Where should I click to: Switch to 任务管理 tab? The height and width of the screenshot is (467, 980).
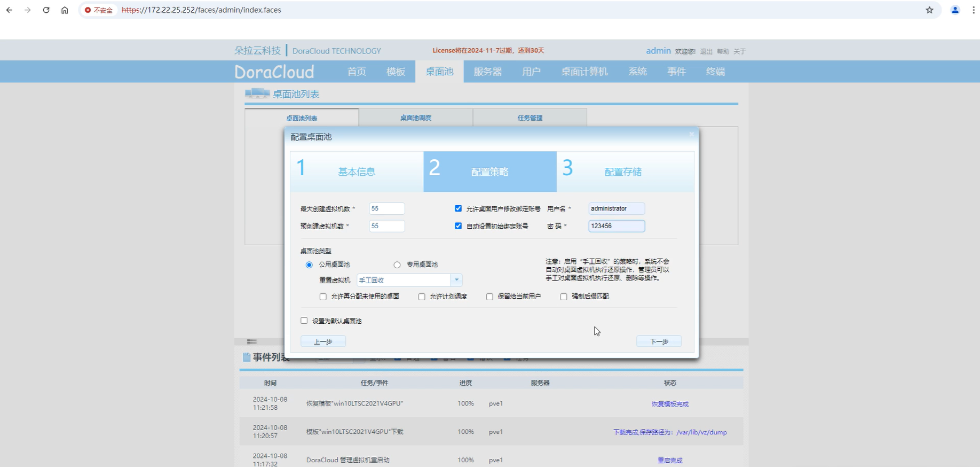pos(529,118)
